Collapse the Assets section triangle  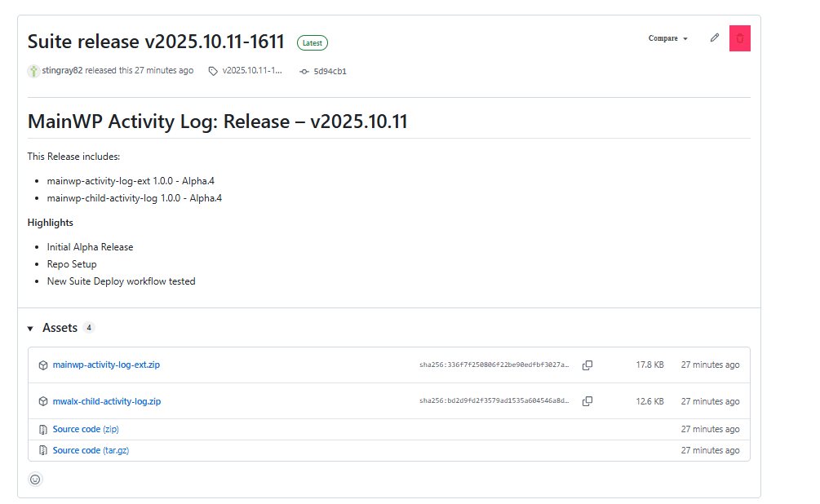click(31, 329)
